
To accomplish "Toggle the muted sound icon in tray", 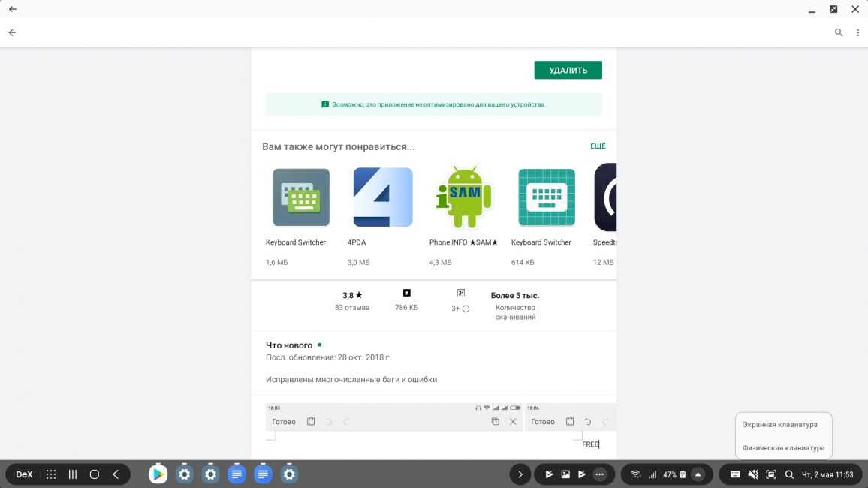I will tap(753, 474).
